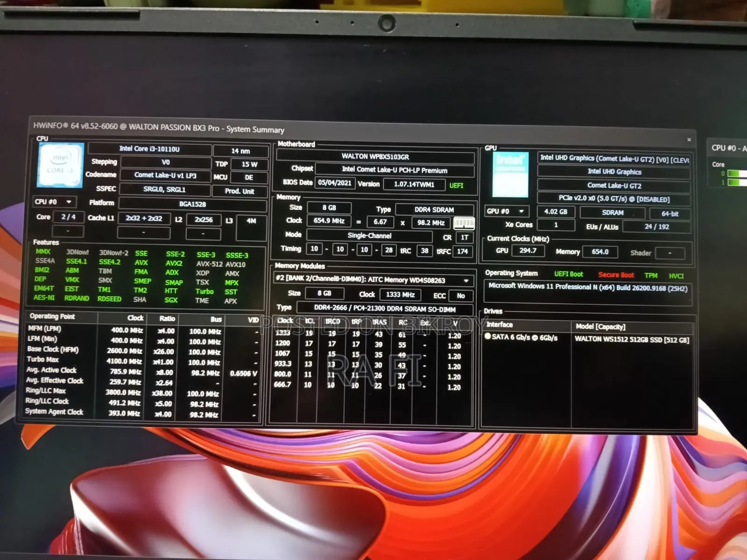Click the module Clock 1333 MHz field
The height and width of the screenshot is (560, 747).
pyautogui.click(x=400, y=294)
